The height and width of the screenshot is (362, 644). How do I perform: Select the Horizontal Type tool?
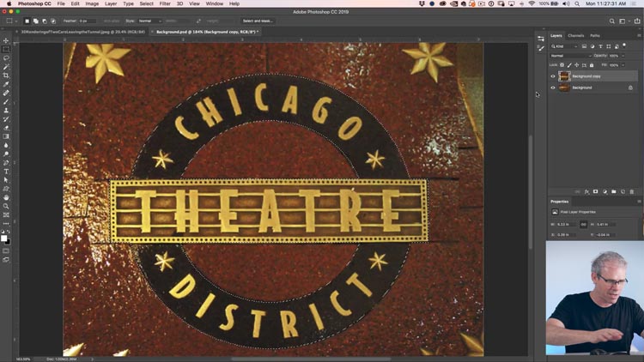[6, 172]
